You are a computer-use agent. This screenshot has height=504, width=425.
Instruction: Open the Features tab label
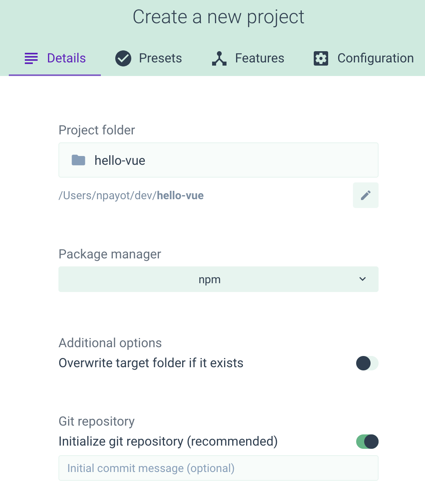tap(259, 58)
